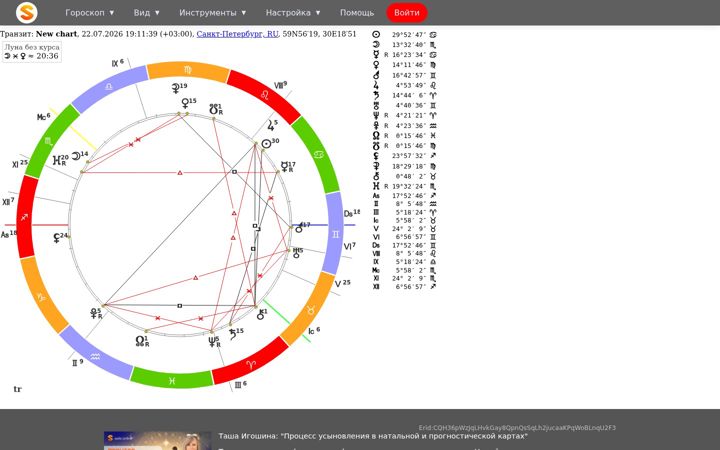Click retrograde South Node glyph in the wheel
This screenshot has width=720, height=450.
click(214, 110)
